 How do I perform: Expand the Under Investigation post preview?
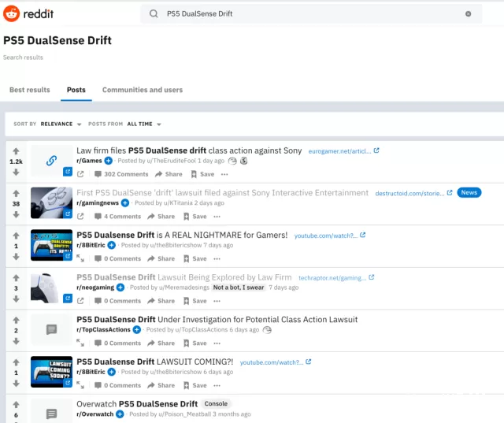[x=80, y=343]
